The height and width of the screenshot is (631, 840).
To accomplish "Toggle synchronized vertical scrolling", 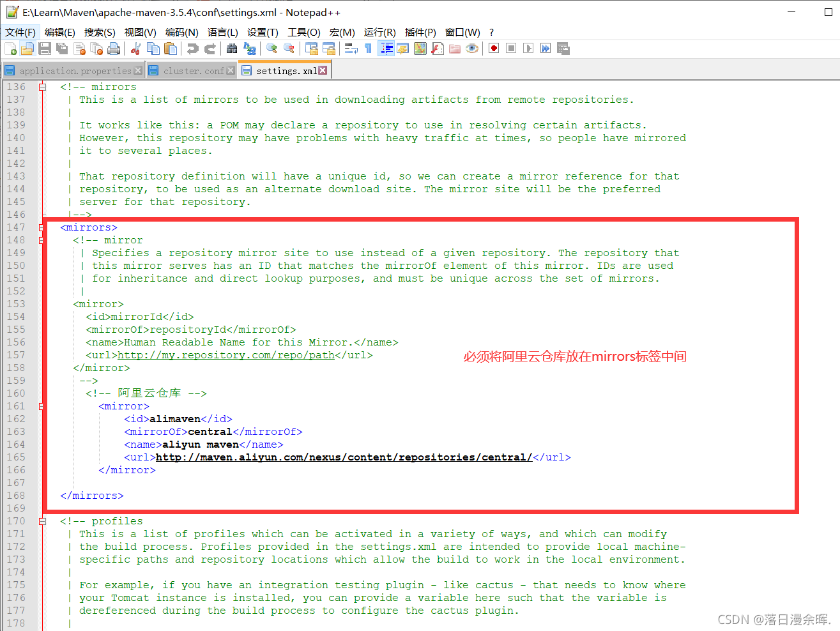I will click(x=312, y=49).
